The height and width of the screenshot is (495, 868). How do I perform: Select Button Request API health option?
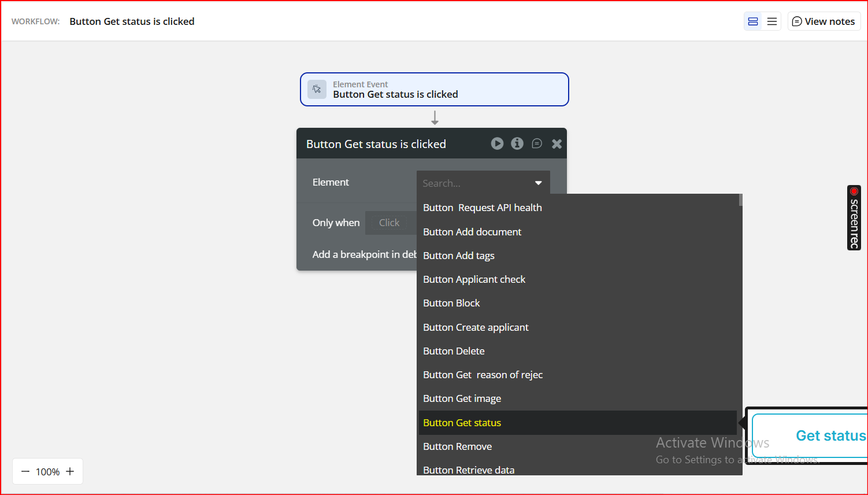pos(483,208)
